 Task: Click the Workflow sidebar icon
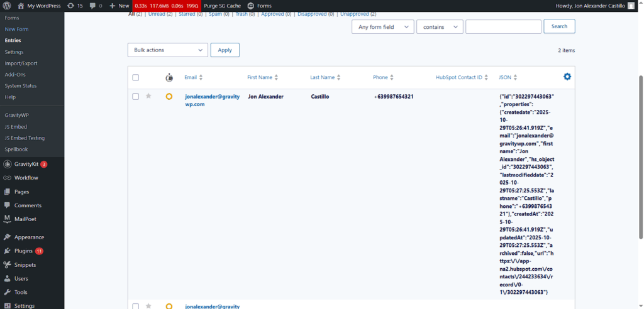click(7, 178)
